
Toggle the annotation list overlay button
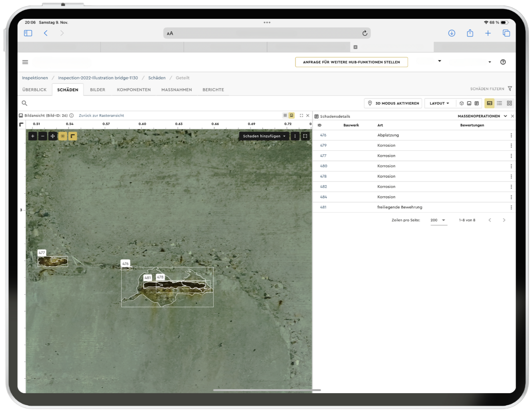coord(62,136)
